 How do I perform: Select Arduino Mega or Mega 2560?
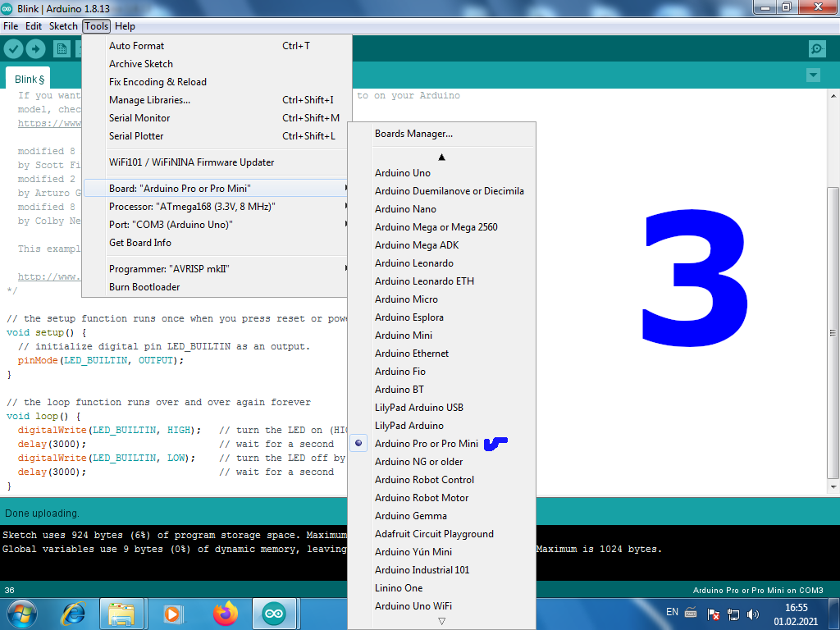click(441, 227)
